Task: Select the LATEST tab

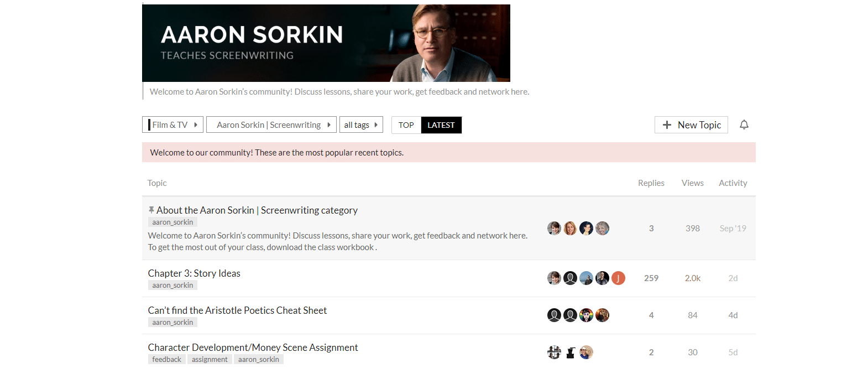Action: (x=441, y=125)
